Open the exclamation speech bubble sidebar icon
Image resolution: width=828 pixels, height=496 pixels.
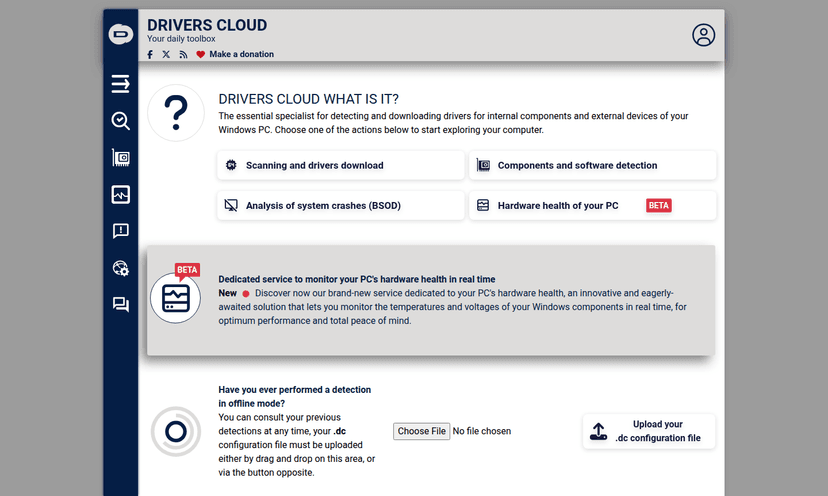pyautogui.click(x=120, y=231)
